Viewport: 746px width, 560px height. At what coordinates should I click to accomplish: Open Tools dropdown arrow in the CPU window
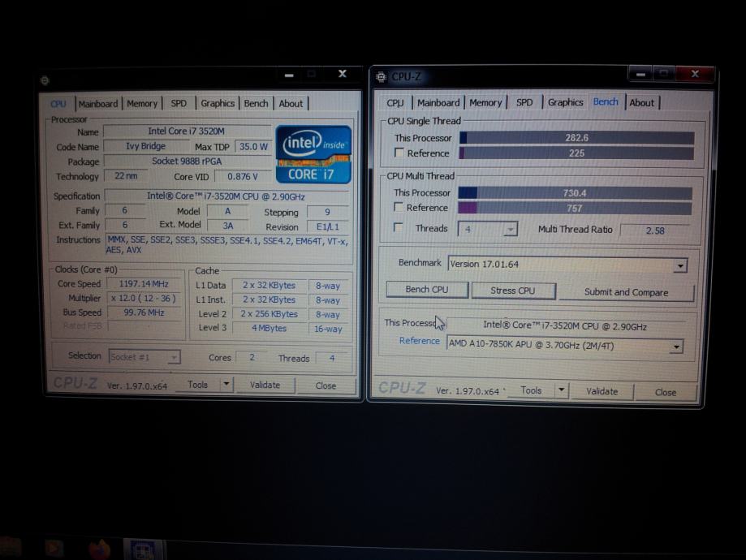point(226,385)
